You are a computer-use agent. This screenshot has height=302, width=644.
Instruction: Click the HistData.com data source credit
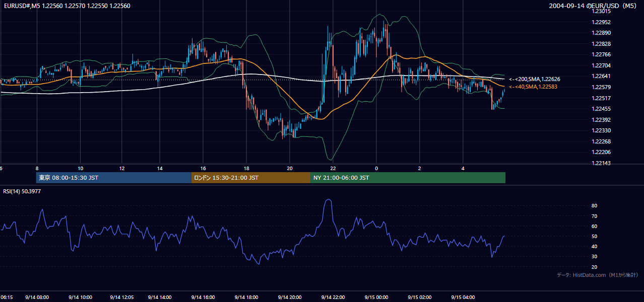pos(597,275)
